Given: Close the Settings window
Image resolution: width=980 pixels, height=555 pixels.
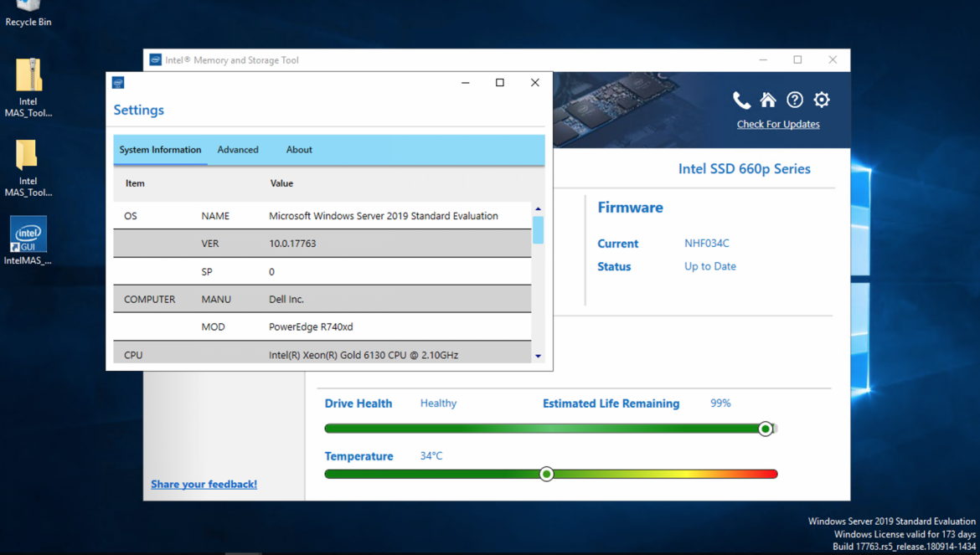Looking at the screenshot, I should (x=535, y=82).
